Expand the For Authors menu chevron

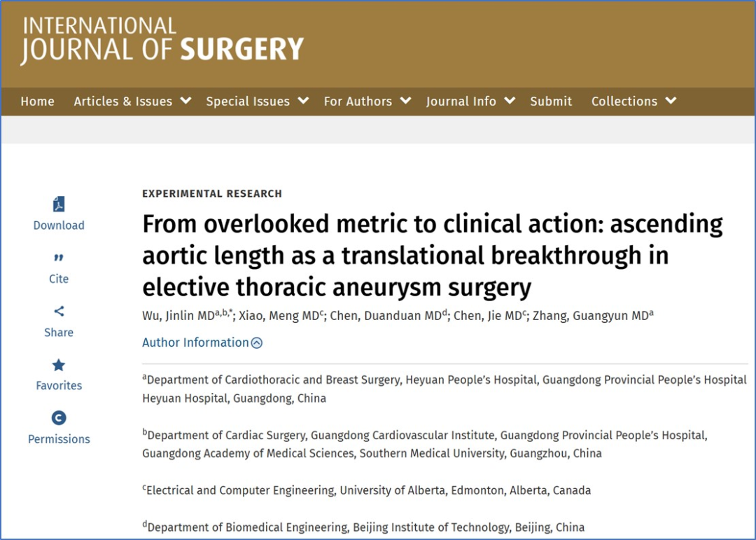405,101
